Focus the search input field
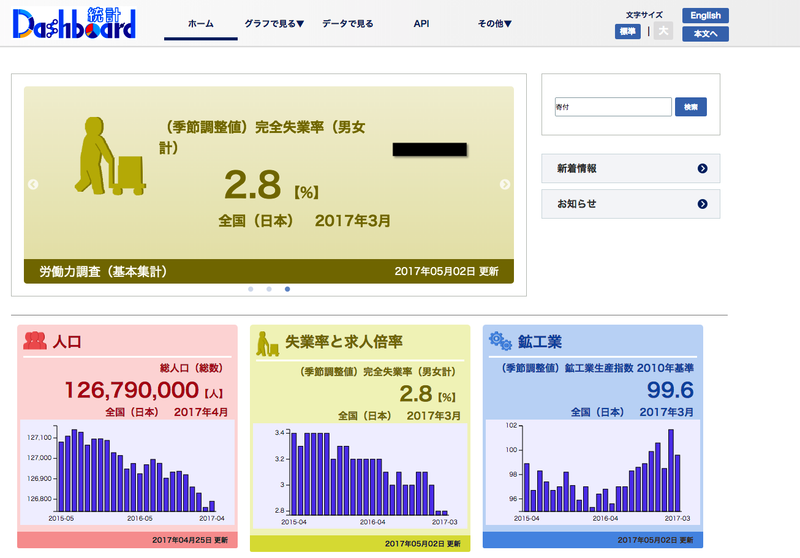 (613, 107)
